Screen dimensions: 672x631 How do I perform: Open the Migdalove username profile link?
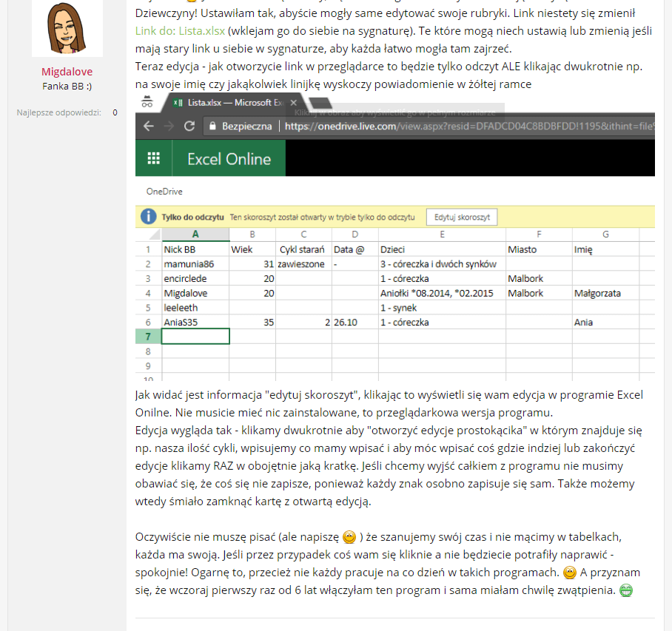click(67, 71)
